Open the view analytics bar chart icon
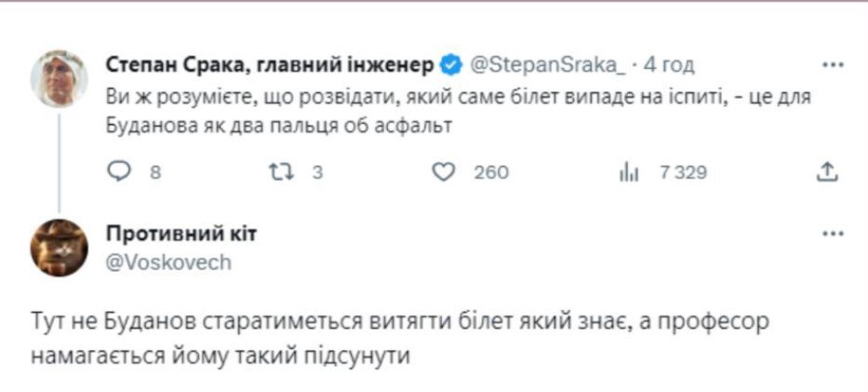The width and height of the screenshot is (868, 392). [628, 171]
